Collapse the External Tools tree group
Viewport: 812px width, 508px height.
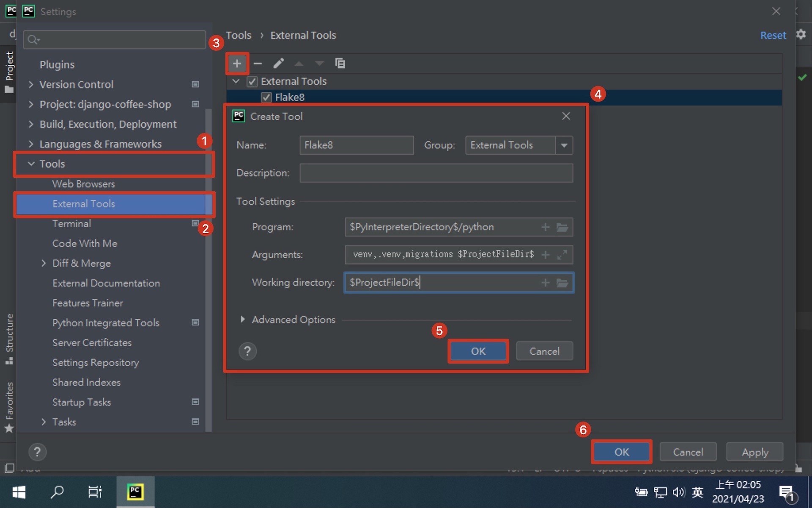click(236, 81)
